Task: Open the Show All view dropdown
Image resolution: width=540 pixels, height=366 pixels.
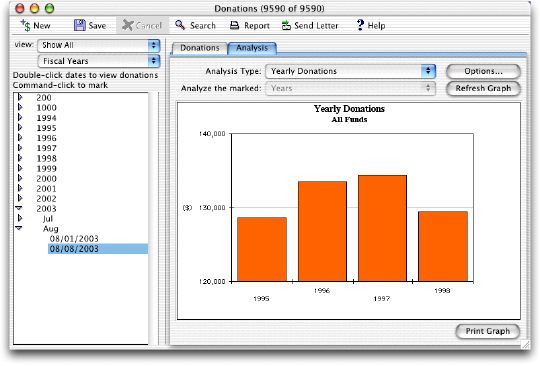Action: click(x=98, y=45)
